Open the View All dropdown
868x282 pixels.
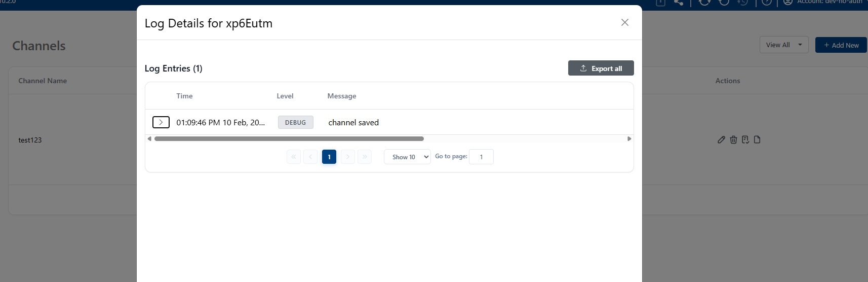click(x=783, y=45)
